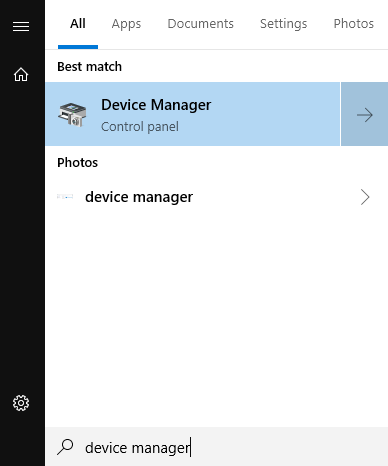Image resolution: width=388 pixels, height=466 pixels.
Task: Open search settings gear icon
Action: pyautogui.click(x=21, y=403)
